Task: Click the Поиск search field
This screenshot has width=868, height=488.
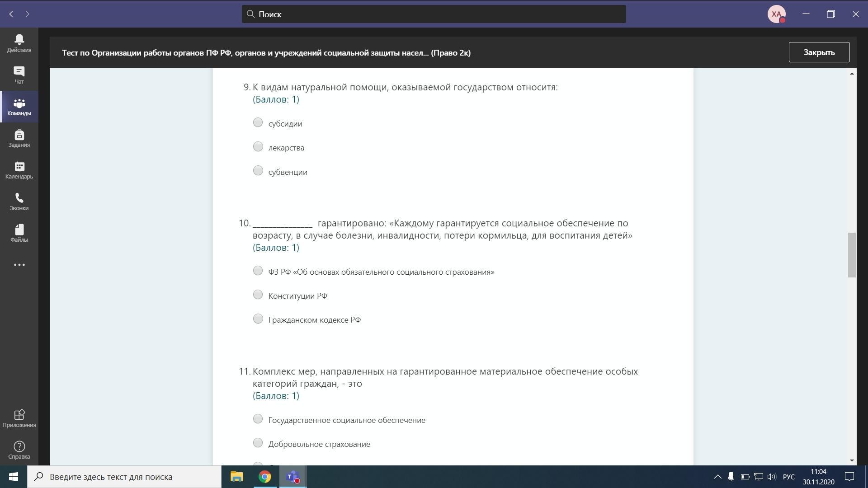Action: click(434, 14)
